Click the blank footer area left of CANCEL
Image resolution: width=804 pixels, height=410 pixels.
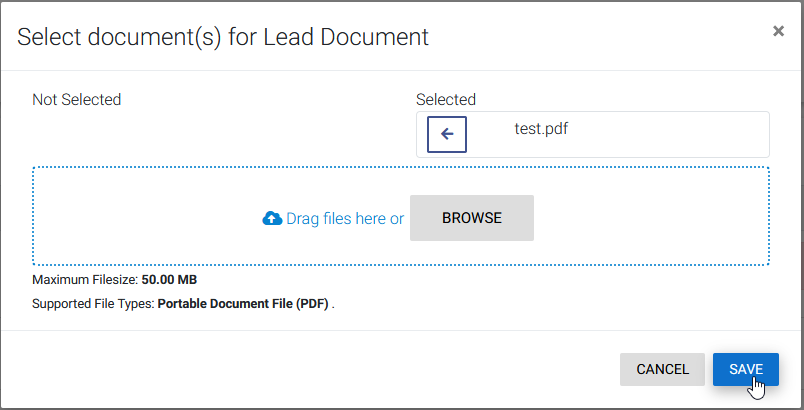308,370
